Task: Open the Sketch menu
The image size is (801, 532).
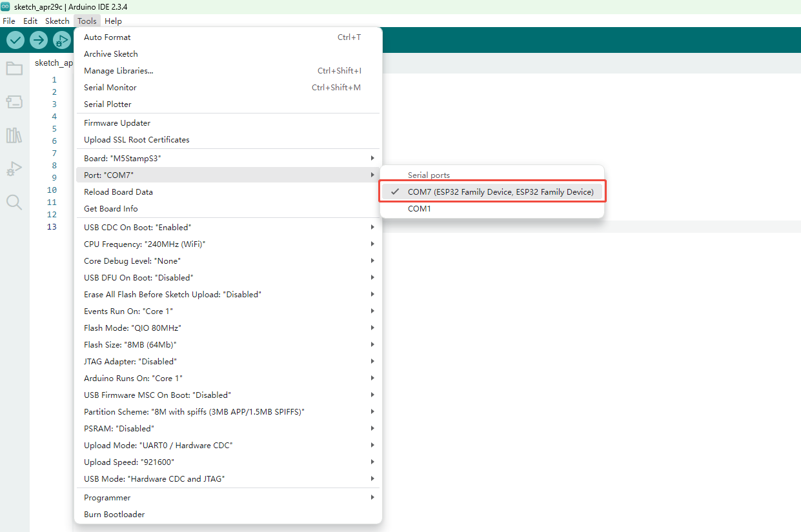Action: [x=57, y=21]
